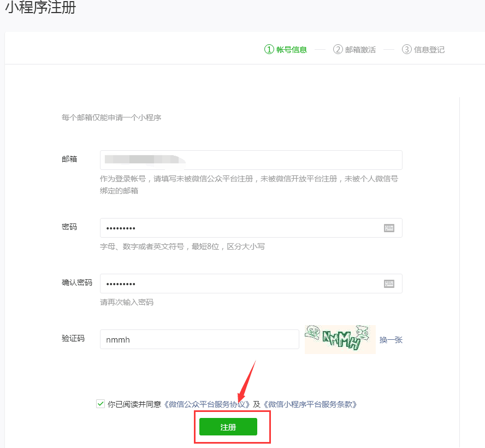
Task: Select step 1 帐号信息
Action: (285, 50)
